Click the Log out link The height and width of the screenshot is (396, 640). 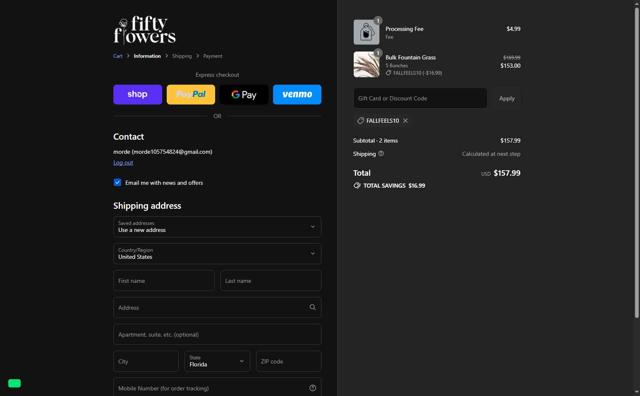tap(123, 162)
